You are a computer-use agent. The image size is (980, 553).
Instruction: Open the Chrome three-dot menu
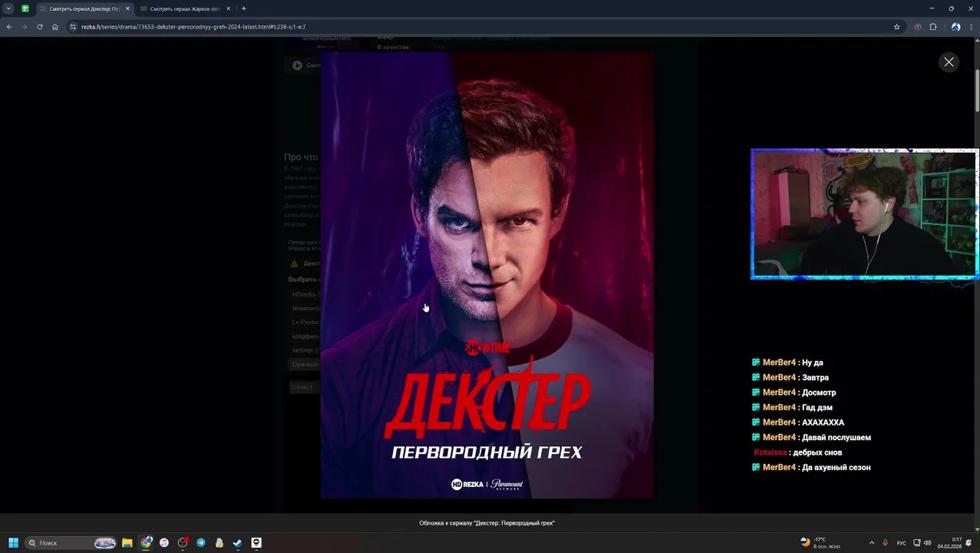(x=972, y=27)
